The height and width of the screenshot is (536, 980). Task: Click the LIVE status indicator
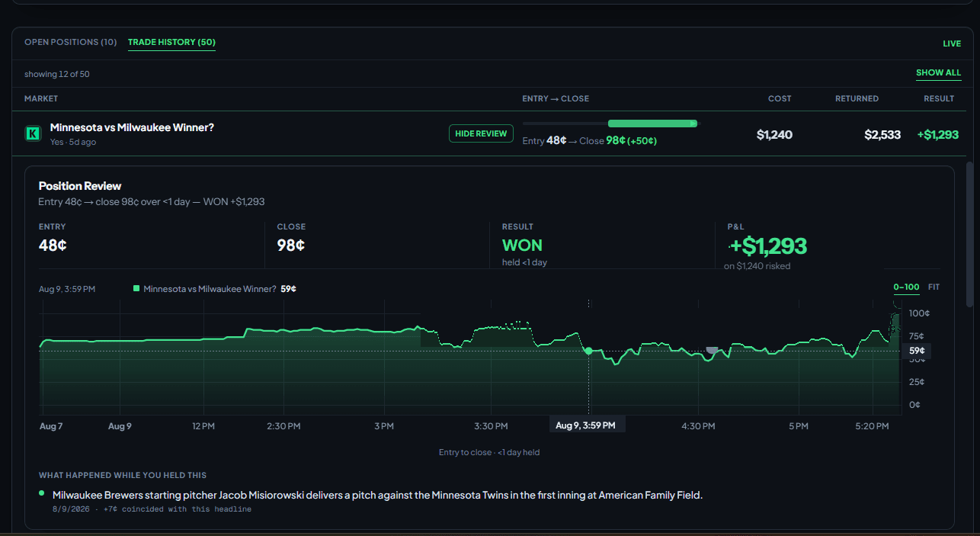(952, 43)
